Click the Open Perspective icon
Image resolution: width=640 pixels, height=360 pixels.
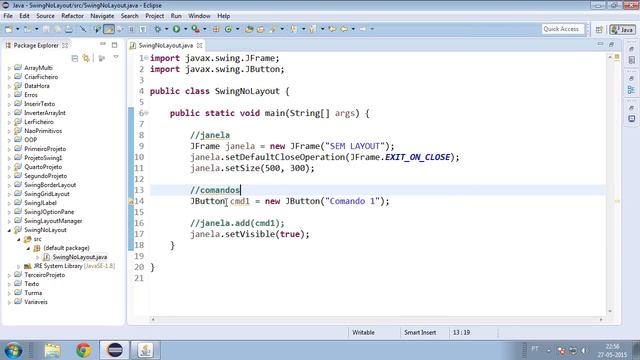[599, 29]
